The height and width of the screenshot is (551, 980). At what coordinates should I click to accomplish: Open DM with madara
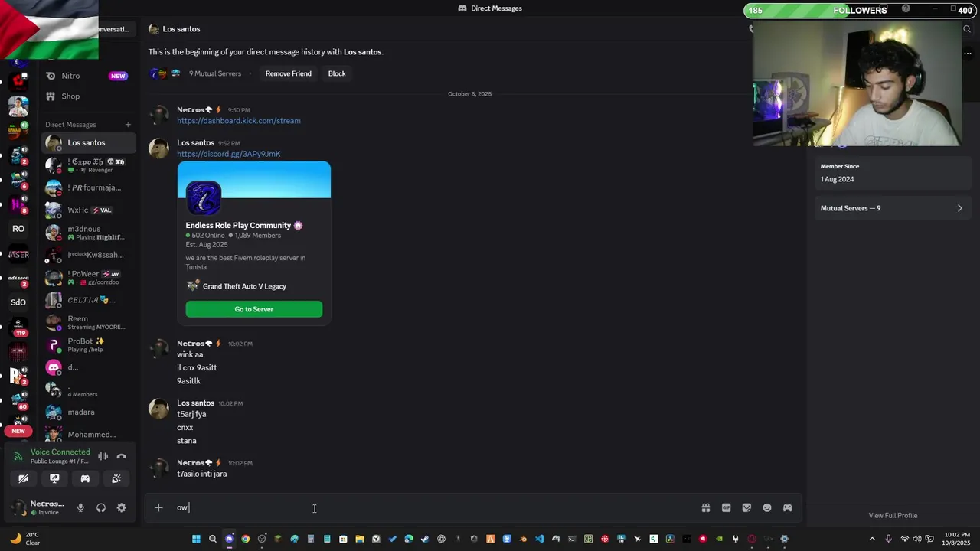[89, 412]
